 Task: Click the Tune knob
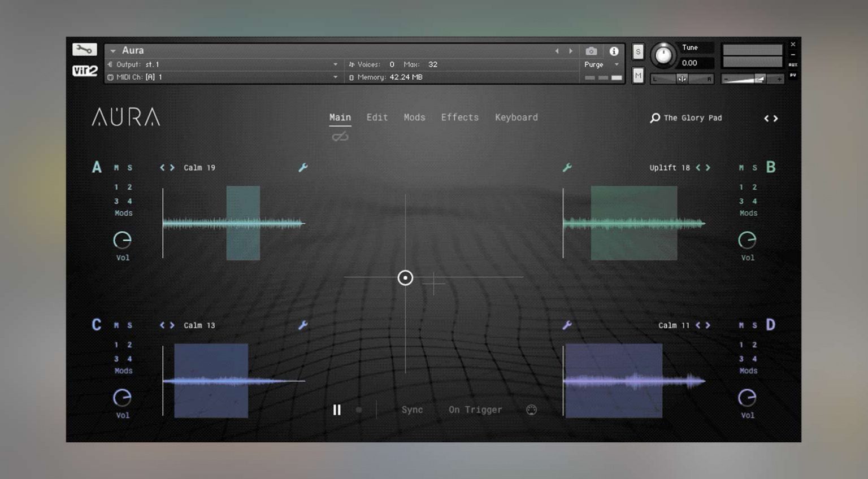(x=663, y=55)
